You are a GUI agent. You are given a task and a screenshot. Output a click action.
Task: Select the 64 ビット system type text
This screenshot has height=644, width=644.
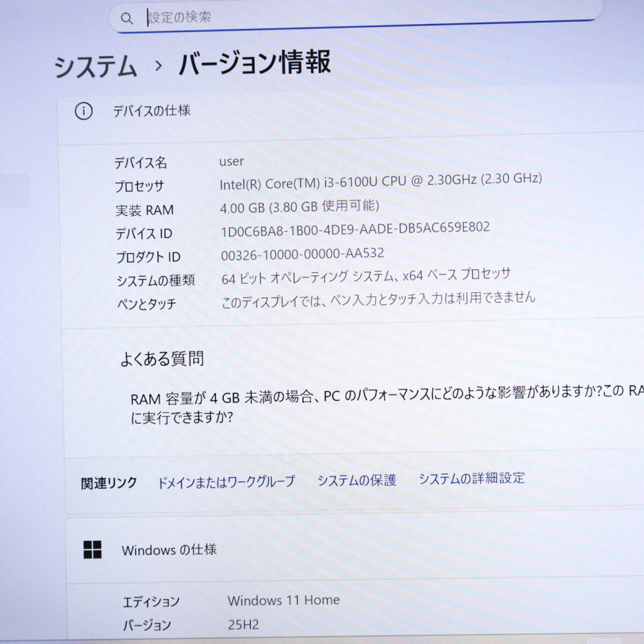click(x=366, y=276)
